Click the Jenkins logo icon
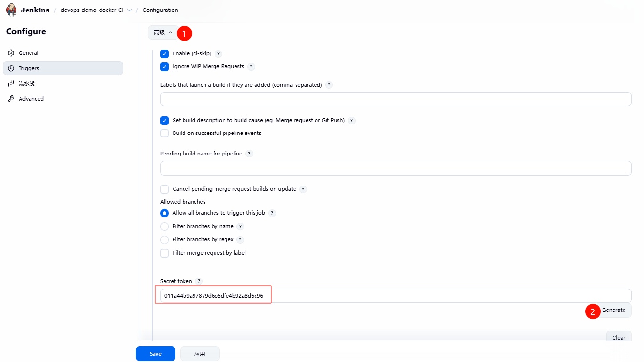 pos(11,10)
